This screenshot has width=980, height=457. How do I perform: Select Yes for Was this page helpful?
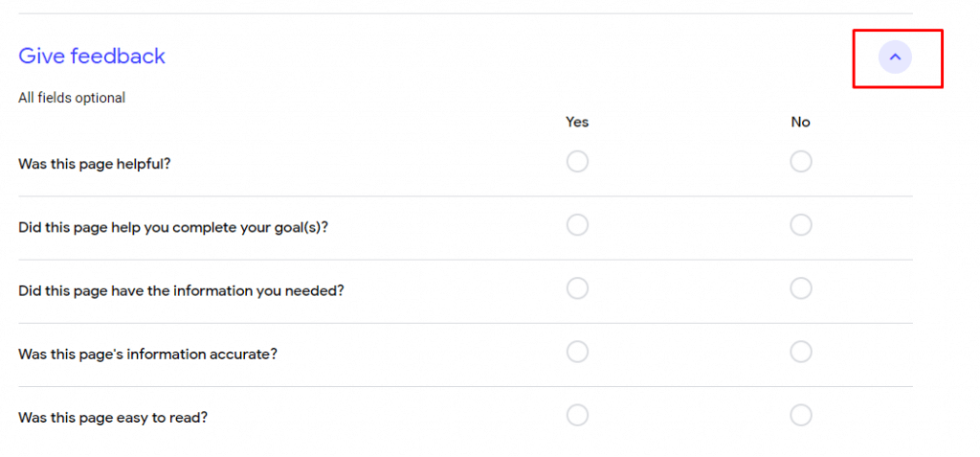tap(577, 162)
